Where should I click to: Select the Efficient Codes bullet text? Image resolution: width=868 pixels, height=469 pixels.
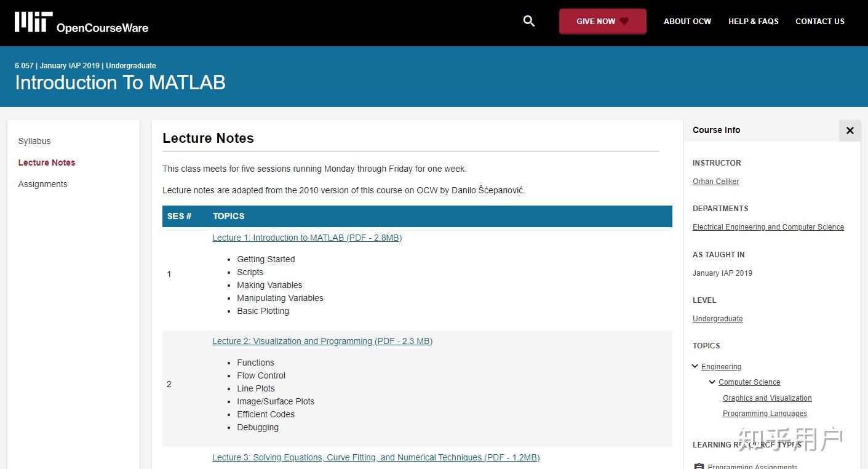[266, 414]
